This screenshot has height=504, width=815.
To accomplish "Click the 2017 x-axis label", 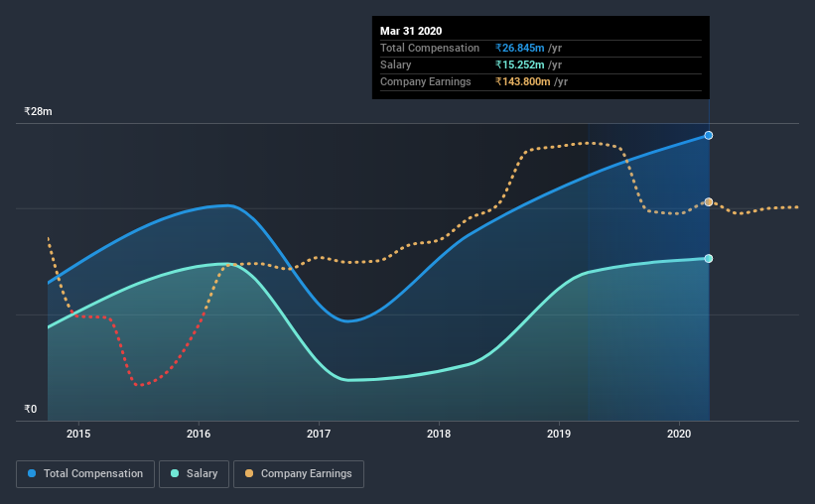I will point(319,434).
